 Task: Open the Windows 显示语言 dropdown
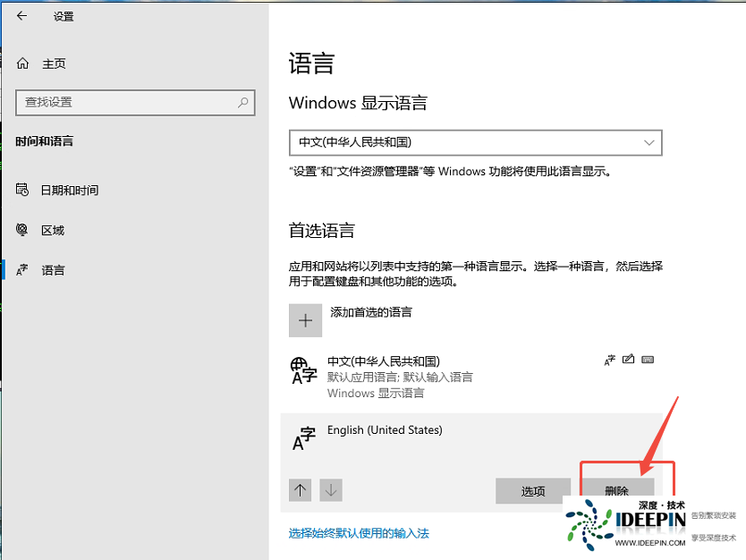474,142
